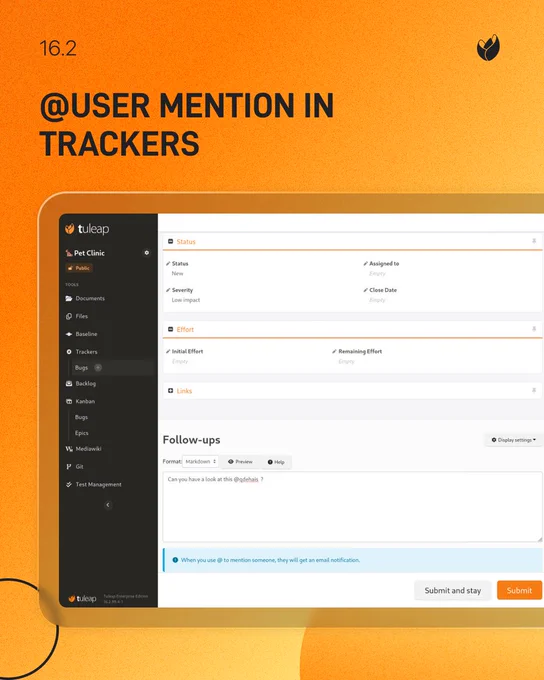Click the Trackers icon in sidebar
Image resolution: width=544 pixels, height=680 pixels.
69,352
